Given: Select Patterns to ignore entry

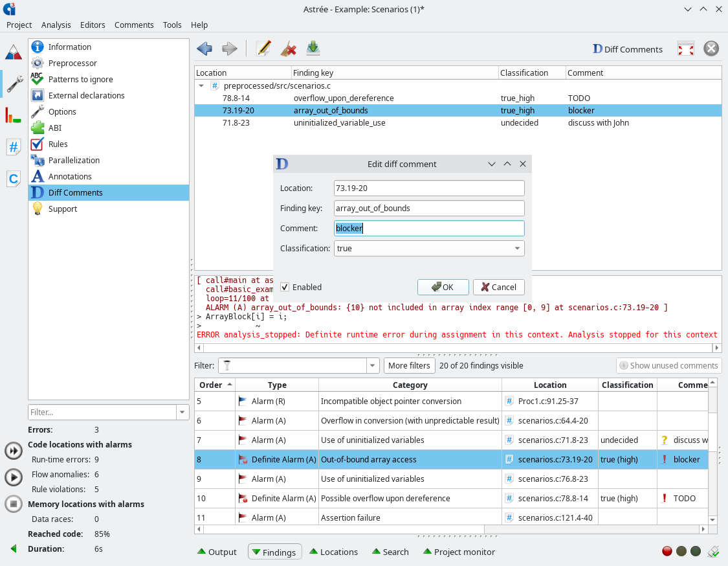Looking at the screenshot, I should (109, 80).
